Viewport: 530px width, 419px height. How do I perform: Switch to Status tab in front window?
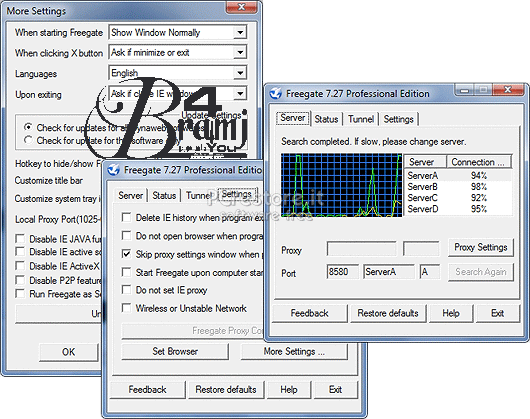[x=326, y=119]
